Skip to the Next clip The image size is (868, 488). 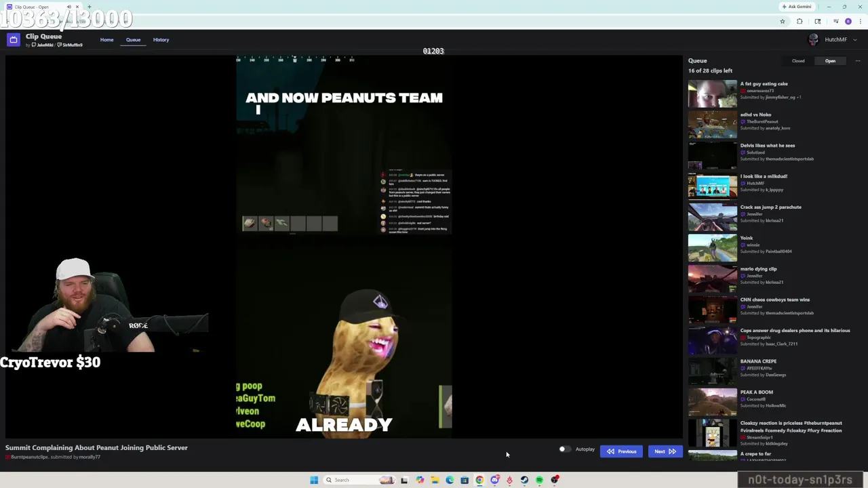[665, 451]
